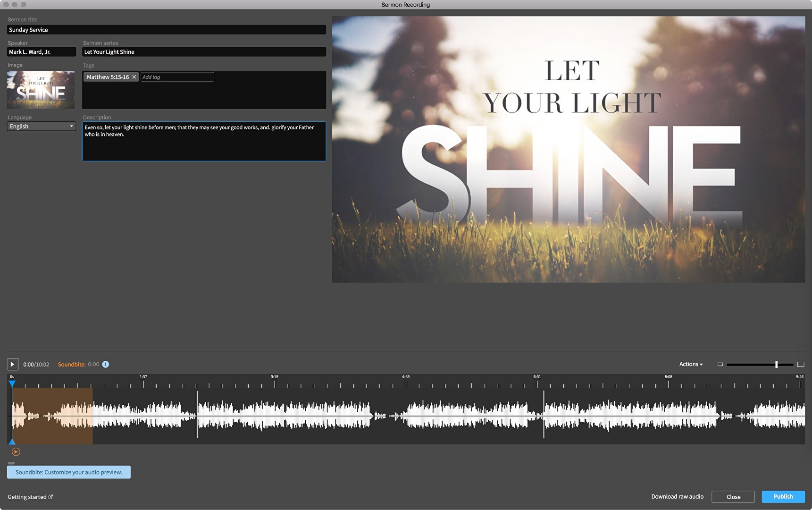
Task: Click the zoom-in large rectangle icon
Action: (801, 364)
